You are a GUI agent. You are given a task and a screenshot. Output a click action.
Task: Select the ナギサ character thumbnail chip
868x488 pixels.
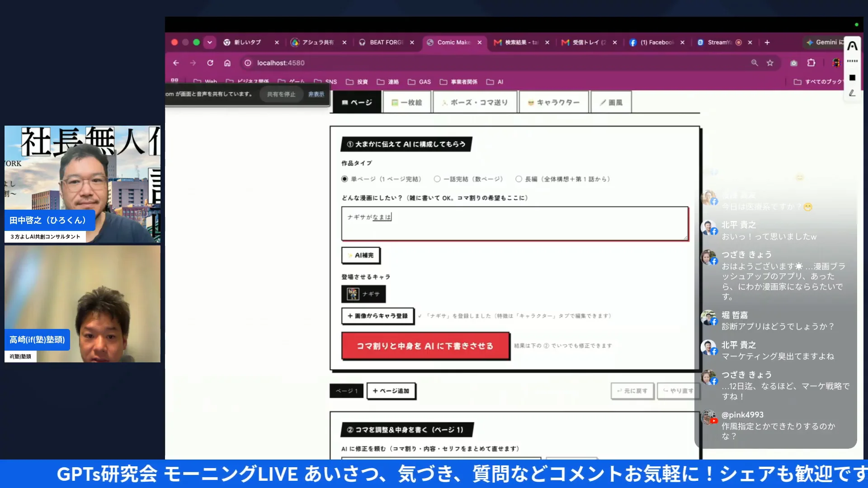coord(363,294)
